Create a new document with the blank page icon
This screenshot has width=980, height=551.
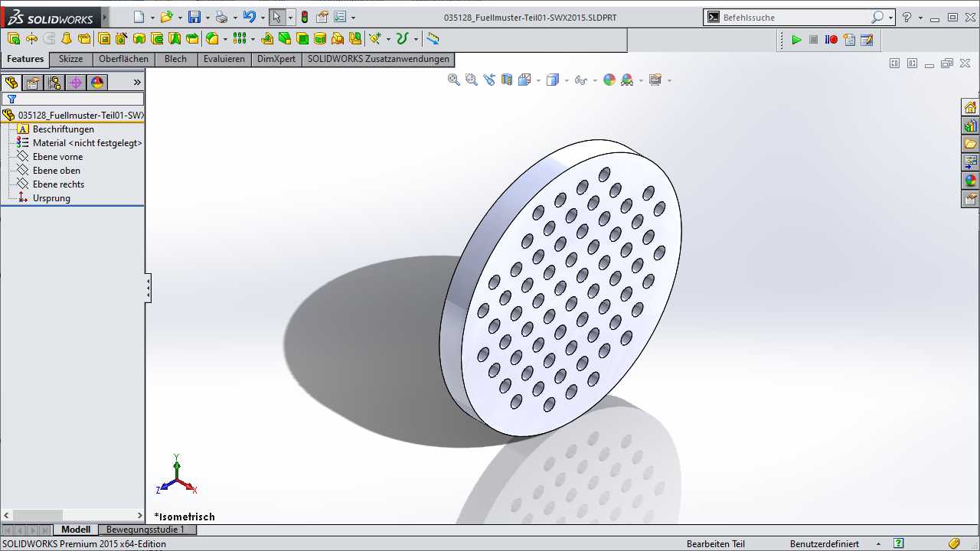tap(139, 17)
